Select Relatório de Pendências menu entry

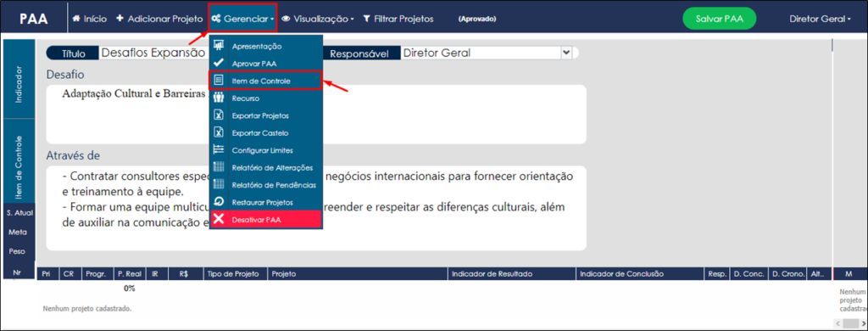pos(265,185)
